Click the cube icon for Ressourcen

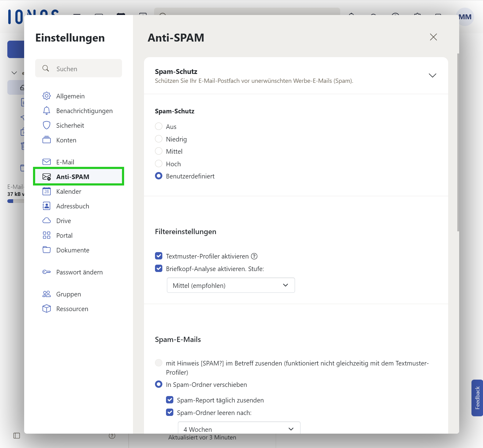46,309
